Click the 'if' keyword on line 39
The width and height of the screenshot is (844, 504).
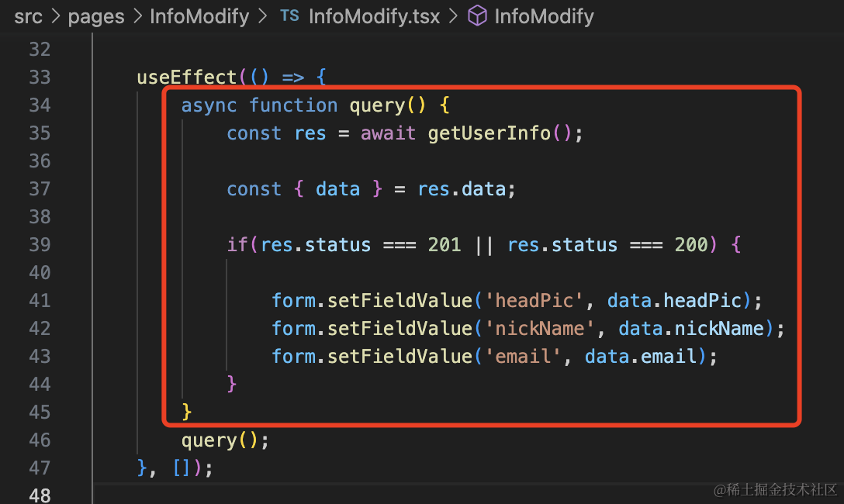click(x=237, y=245)
